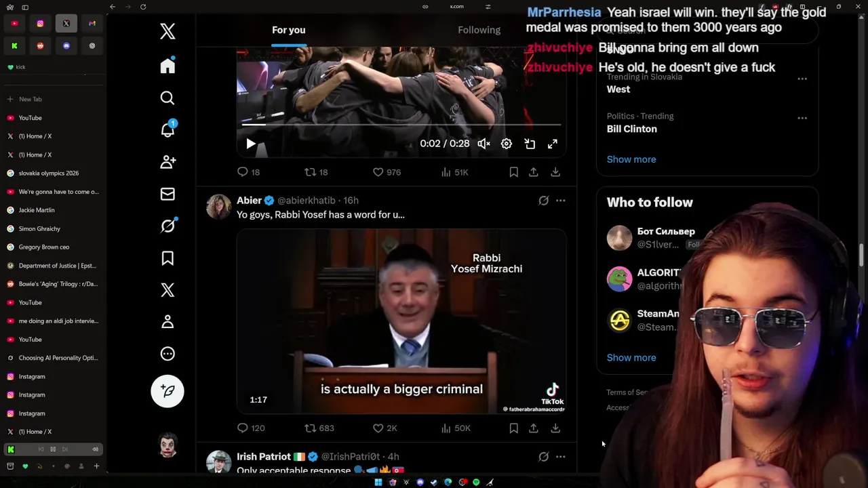Open the X Profile person icon

click(x=167, y=322)
